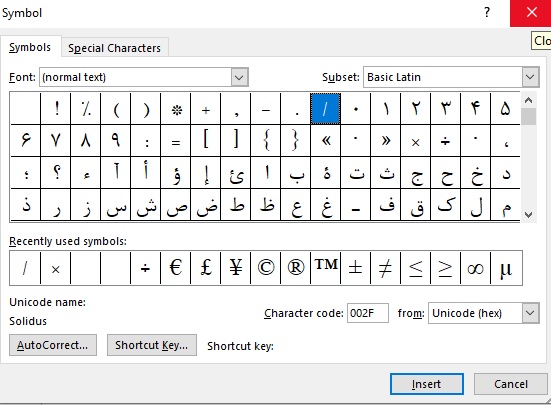Choose the left square bracket symbol

coord(205,141)
